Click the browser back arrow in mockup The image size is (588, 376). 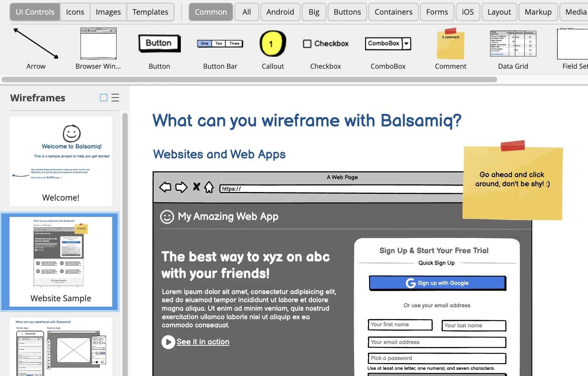165,187
